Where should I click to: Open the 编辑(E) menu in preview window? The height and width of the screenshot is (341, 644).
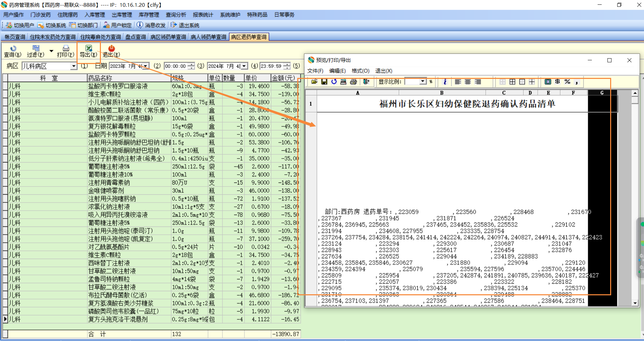click(338, 71)
